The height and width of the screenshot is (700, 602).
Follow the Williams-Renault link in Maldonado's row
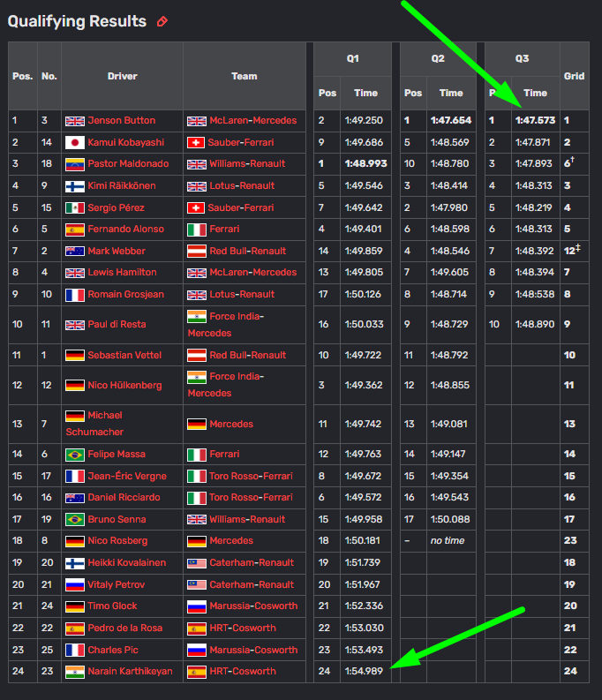point(247,164)
